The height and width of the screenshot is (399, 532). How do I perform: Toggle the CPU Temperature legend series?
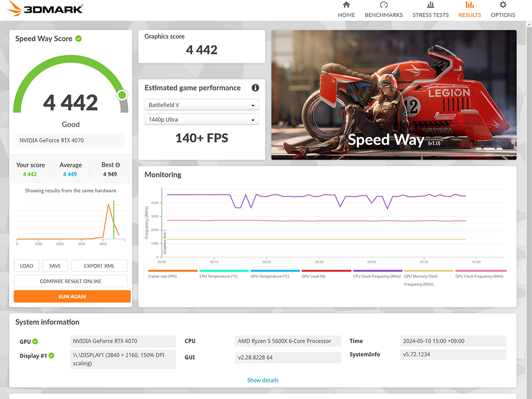point(224,274)
